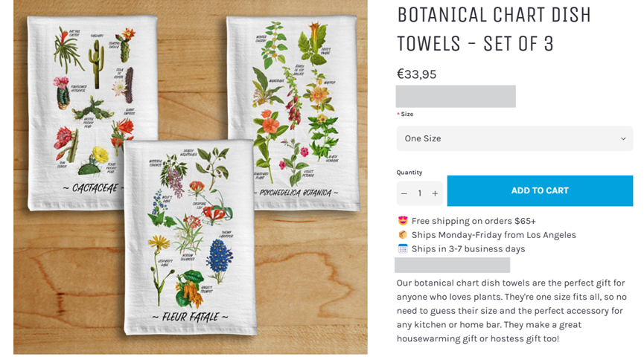The height and width of the screenshot is (357, 644).
Task: Decrease quantity with the minus icon
Action: click(404, 193)
